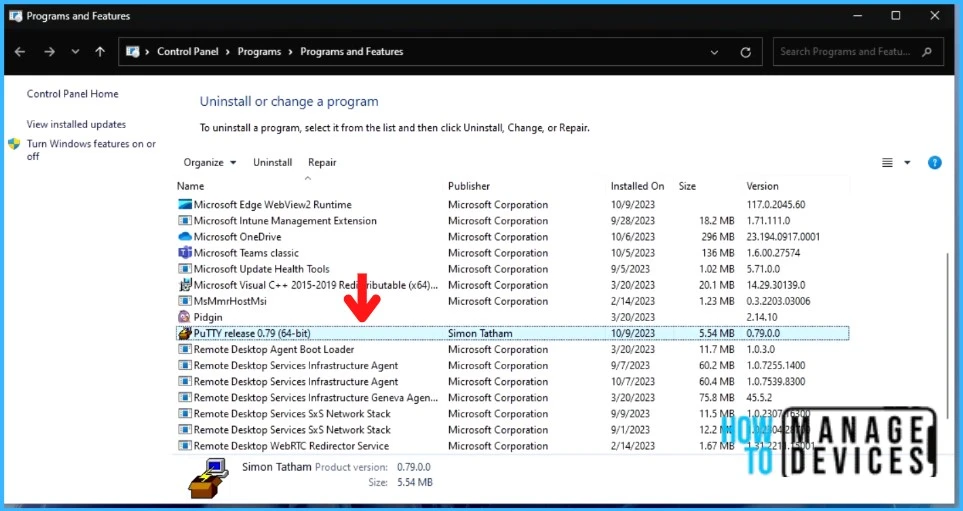Select the Remote Desktop WebRTC Redirector Service name
The height and width of the screenshot is (511, 963).
(x=291, y=446)
